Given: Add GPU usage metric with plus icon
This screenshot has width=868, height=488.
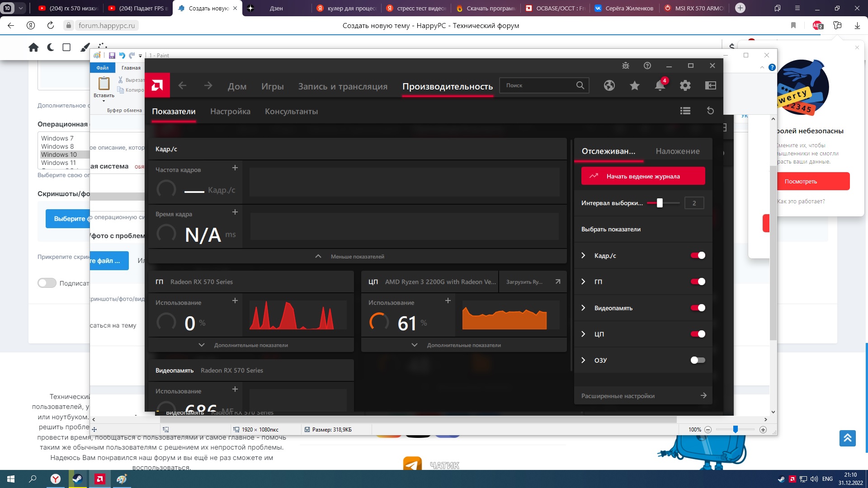Looking at the screenshot, I should click(235, 300).
